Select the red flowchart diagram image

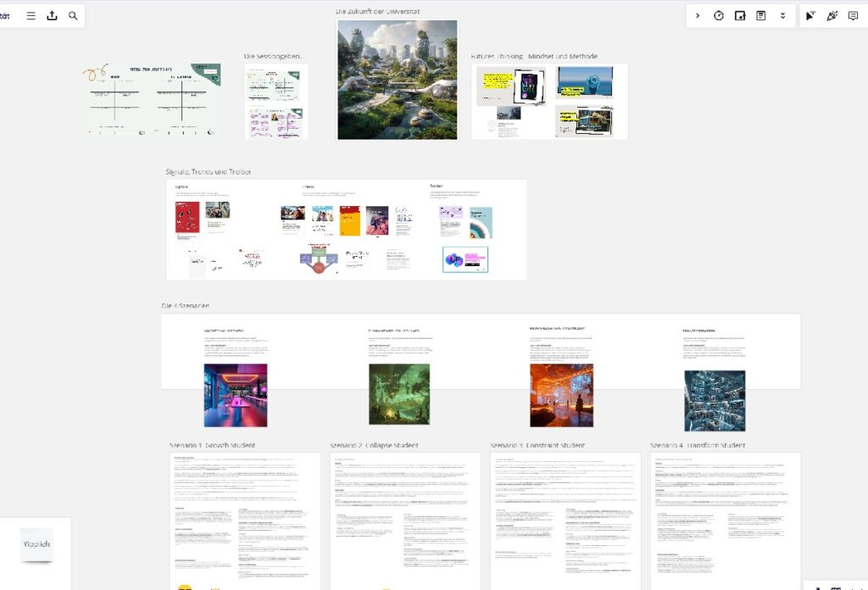pos(319,259)
